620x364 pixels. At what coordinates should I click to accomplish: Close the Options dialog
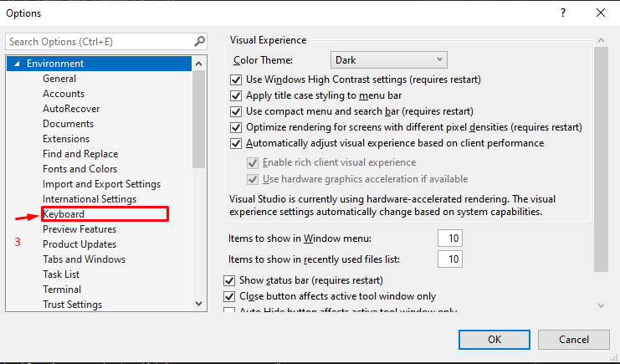click(x=600, y=13)
